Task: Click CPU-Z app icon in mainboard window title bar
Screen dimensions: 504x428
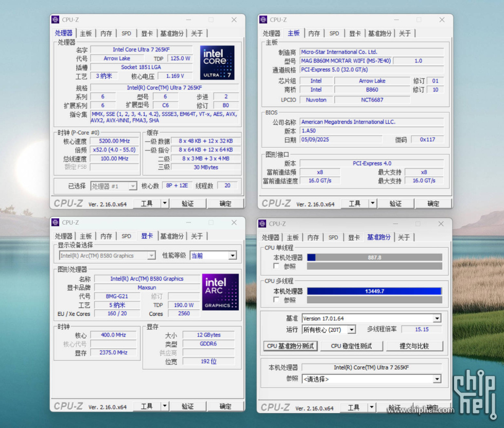Action: coord(263,20)
